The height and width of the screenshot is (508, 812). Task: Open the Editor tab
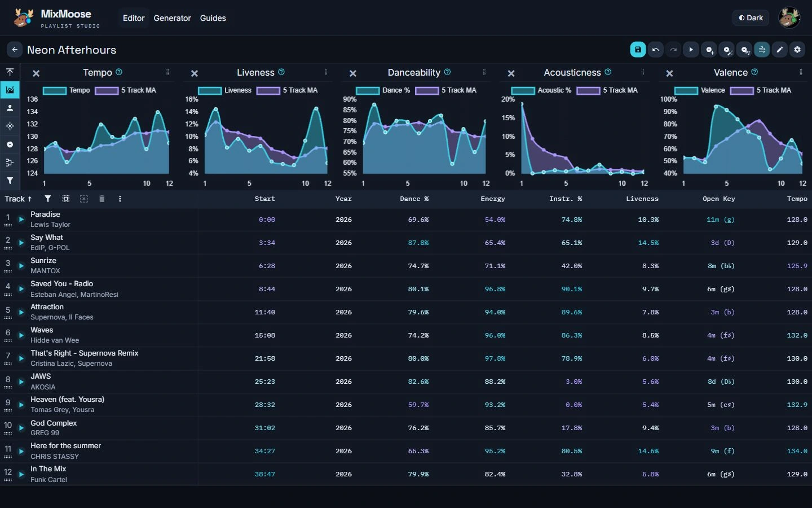click(134, 18)
